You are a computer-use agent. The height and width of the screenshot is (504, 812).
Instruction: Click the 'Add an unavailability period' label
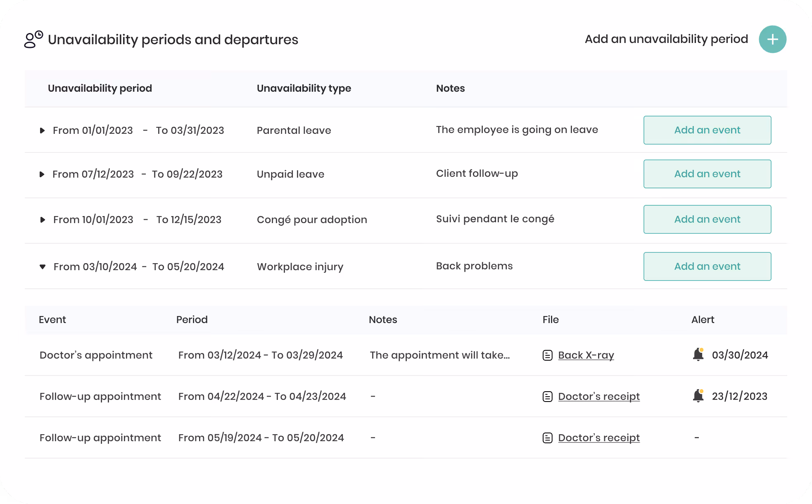click(666, 39)
